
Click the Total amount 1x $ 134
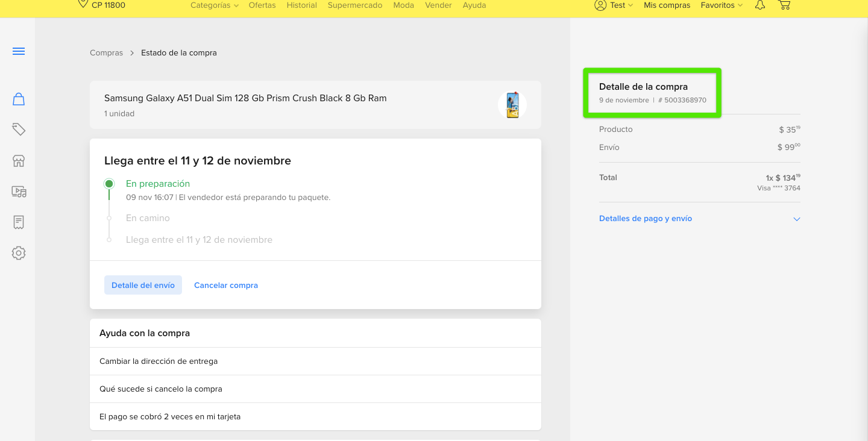tap(783, 177)
